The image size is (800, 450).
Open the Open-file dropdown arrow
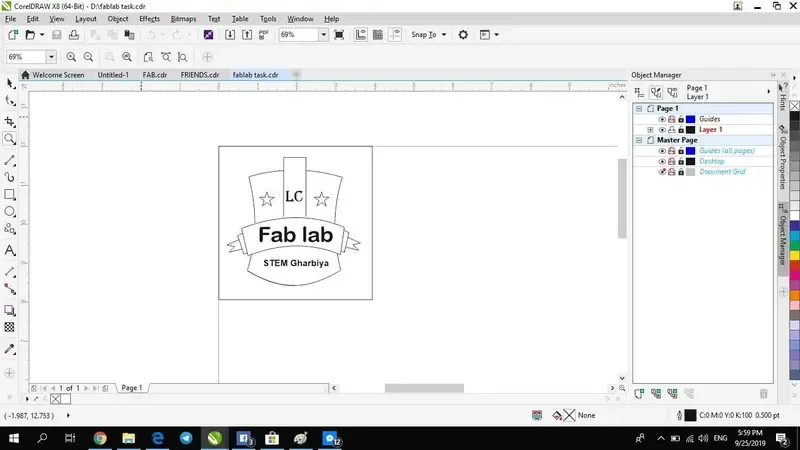pos(42,35)
